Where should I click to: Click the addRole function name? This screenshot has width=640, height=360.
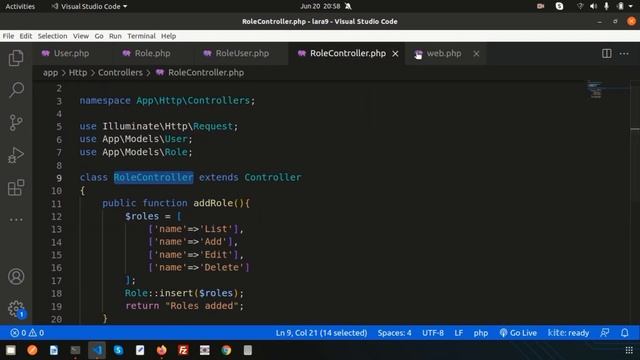(x=213, y=203)
